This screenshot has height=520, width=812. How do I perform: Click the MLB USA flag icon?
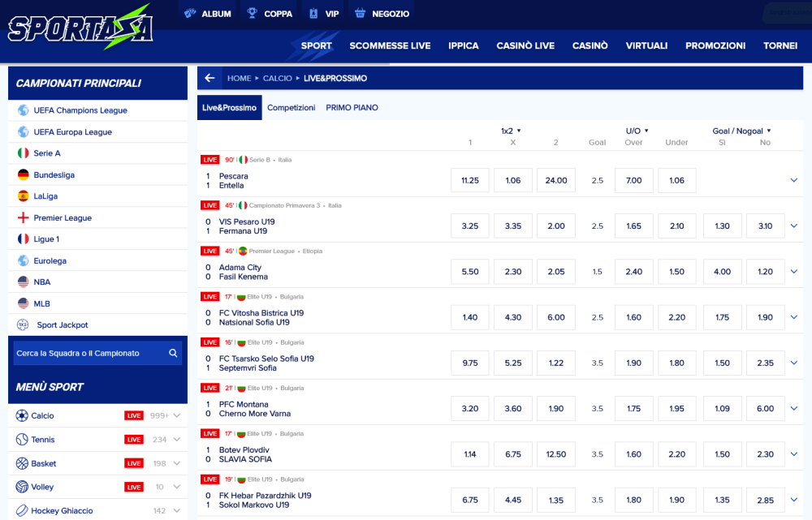coord(24,303)
